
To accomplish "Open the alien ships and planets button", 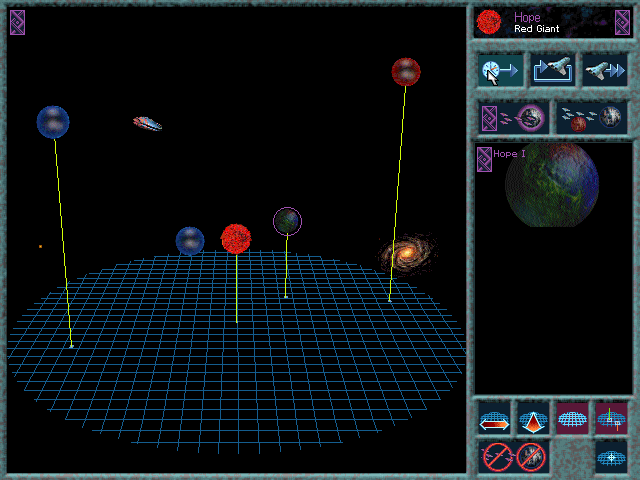I will tap(592, 118).
